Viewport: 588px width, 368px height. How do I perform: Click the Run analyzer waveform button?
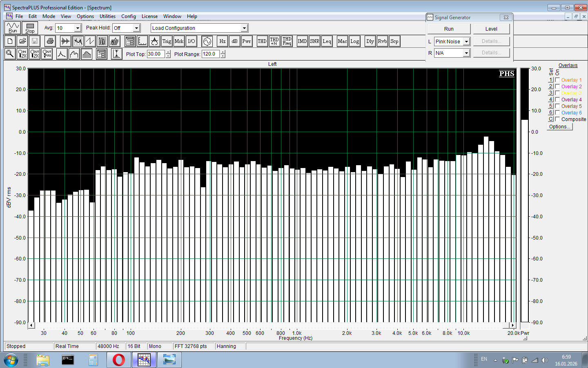point(13,28)
